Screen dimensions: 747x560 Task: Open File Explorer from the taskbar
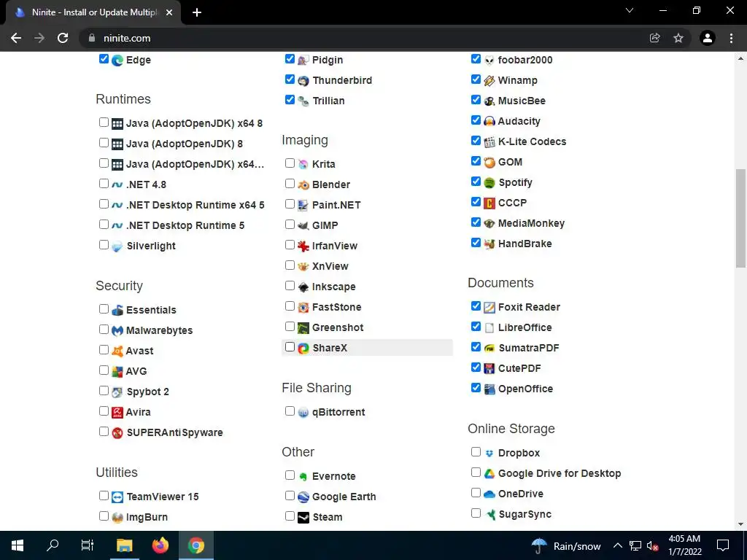pyautogui.click(x=125, y=545)
